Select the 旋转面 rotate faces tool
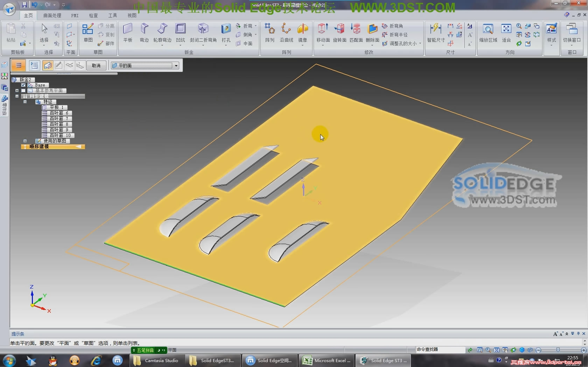This screenshot has width=588, height=367. 339,33
